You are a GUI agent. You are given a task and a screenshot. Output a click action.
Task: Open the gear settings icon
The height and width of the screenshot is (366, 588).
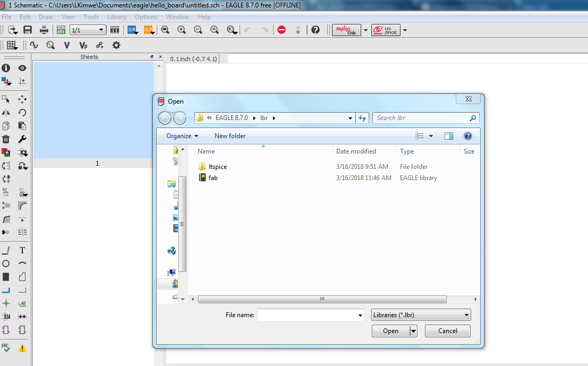[x=116, y=45]
